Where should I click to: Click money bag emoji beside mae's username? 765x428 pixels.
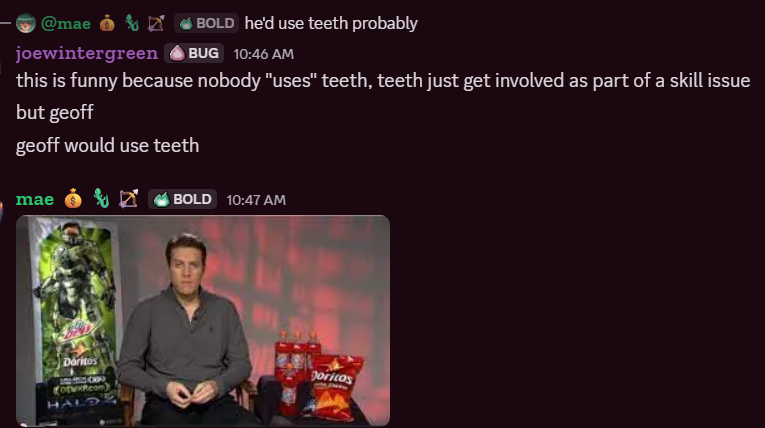click(x=73, y=199)
